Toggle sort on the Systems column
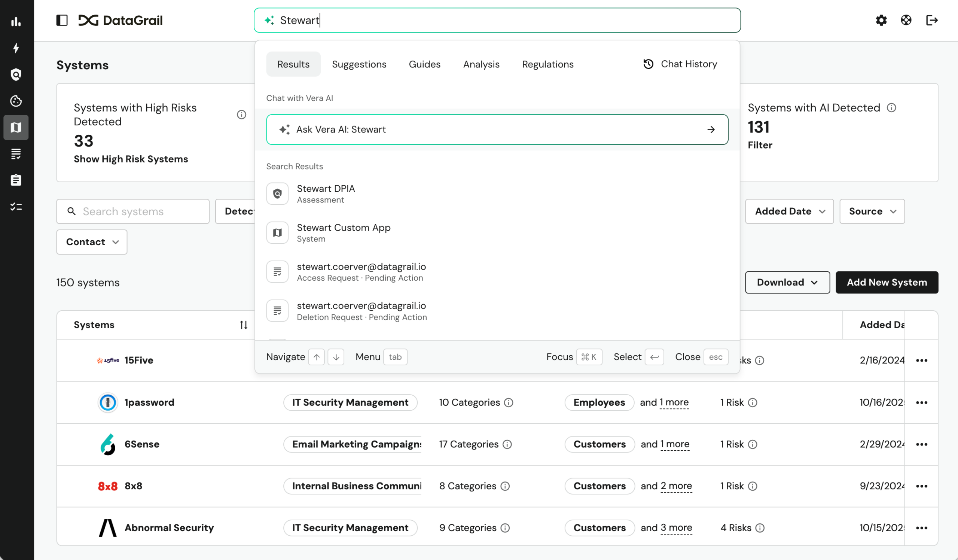This screenshot has width=958, height=560. 243,325
